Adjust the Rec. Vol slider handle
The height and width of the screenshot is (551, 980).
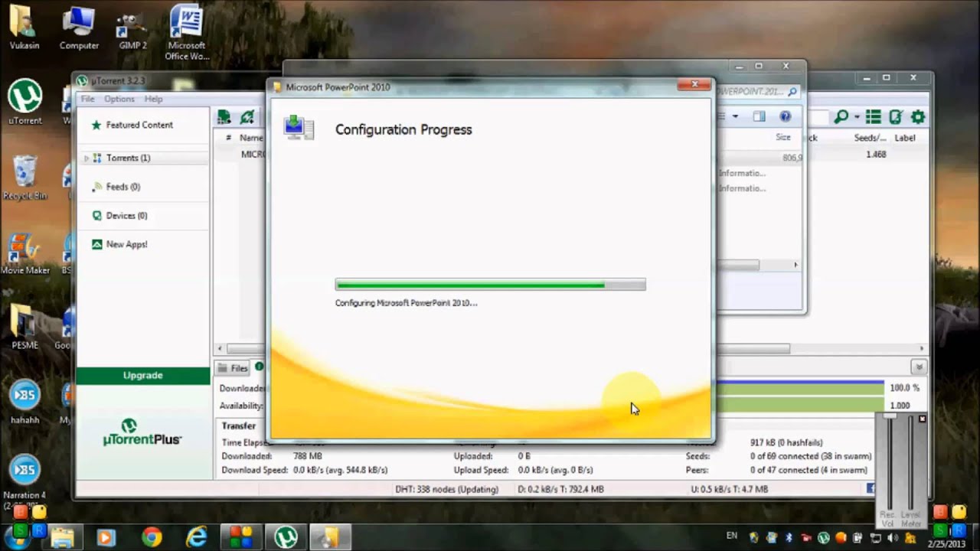click(x=889, y=416)
